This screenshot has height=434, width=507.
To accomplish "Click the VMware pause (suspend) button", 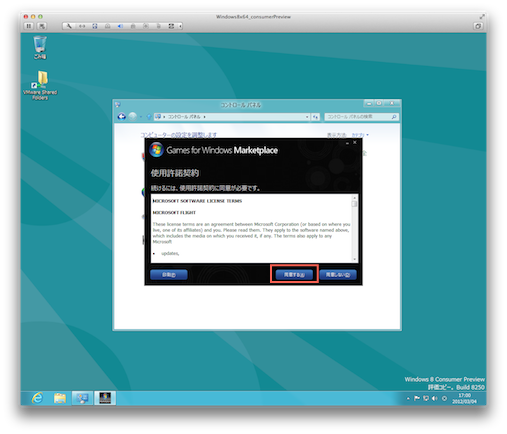I will tap(29, 26).
